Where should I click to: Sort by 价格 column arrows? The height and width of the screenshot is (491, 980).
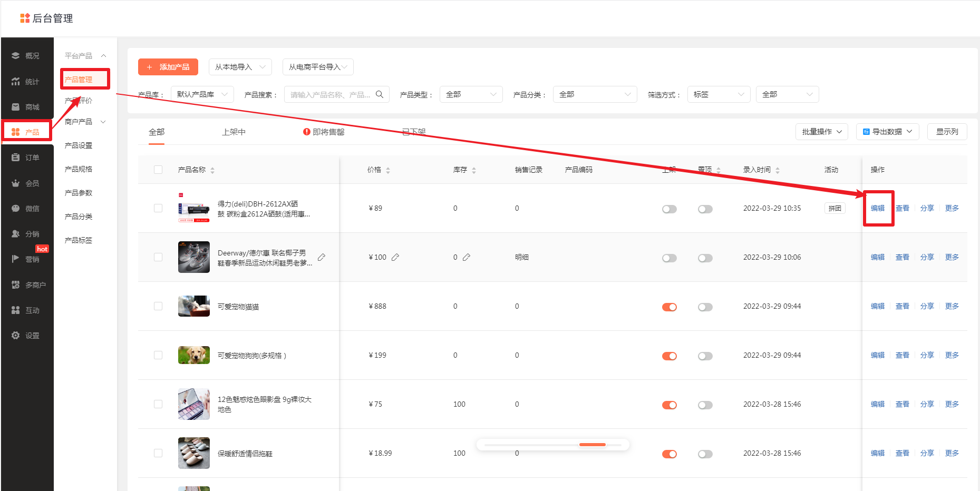(x=388, y=170)
